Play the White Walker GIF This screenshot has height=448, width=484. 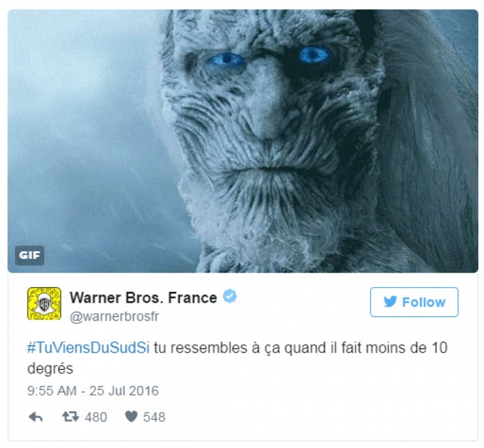pos(243,141)
